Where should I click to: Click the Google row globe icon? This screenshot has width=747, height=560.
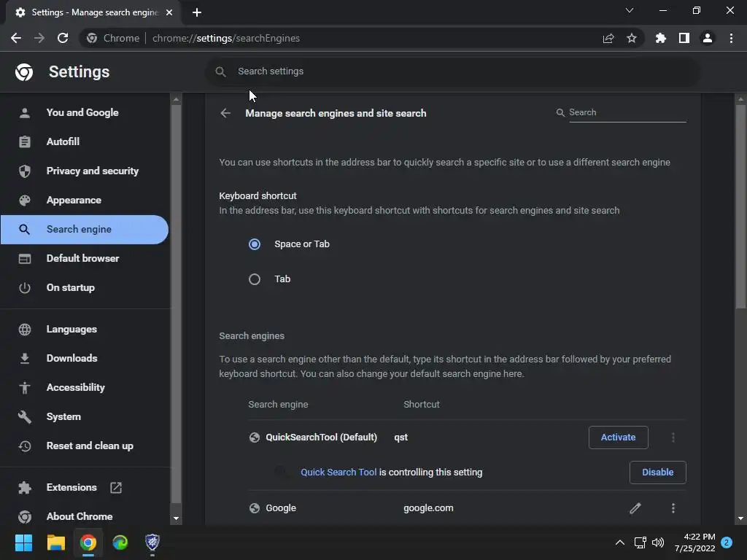pyautogui.click(x=255, y=508)
